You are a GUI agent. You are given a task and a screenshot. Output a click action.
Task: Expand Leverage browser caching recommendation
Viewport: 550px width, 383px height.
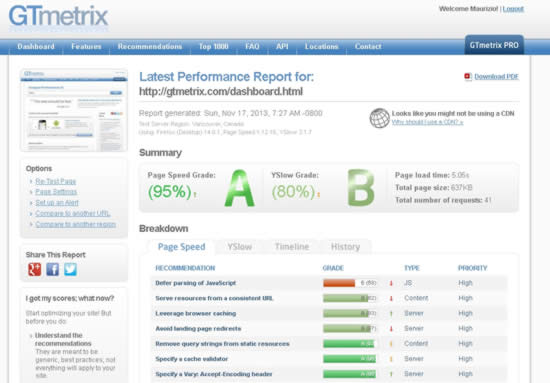[195, 313]
